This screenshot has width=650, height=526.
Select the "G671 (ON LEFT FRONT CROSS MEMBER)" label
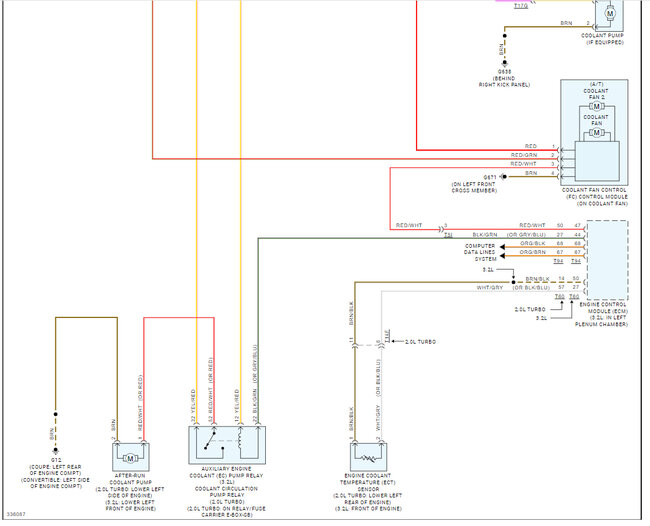(x=474, y=184)
